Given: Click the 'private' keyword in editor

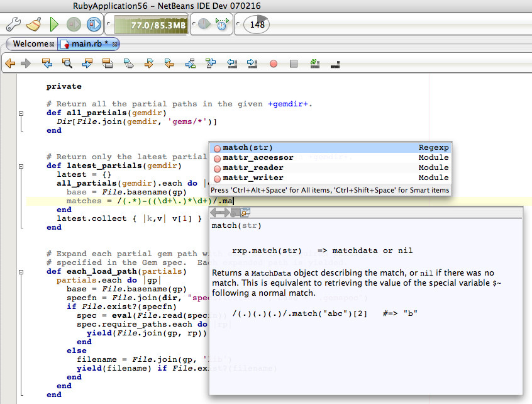Looking at the screenshot, I should [x=64, y=86].
